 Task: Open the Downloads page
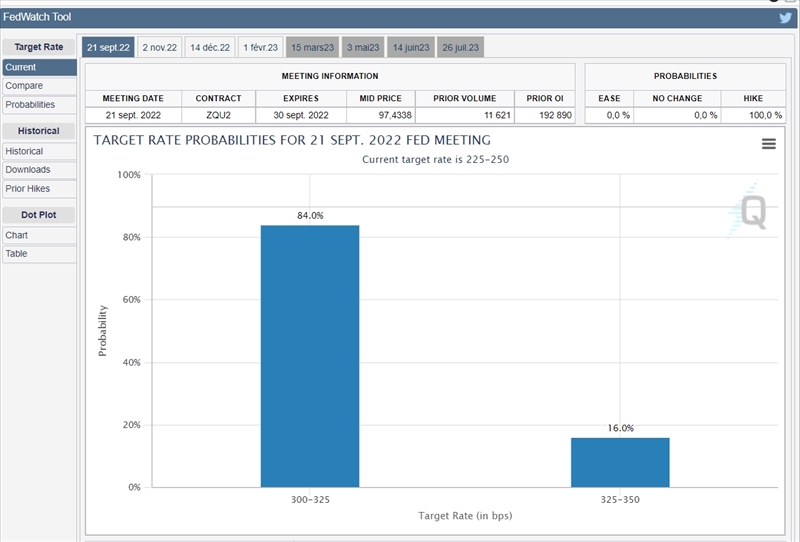39,170
